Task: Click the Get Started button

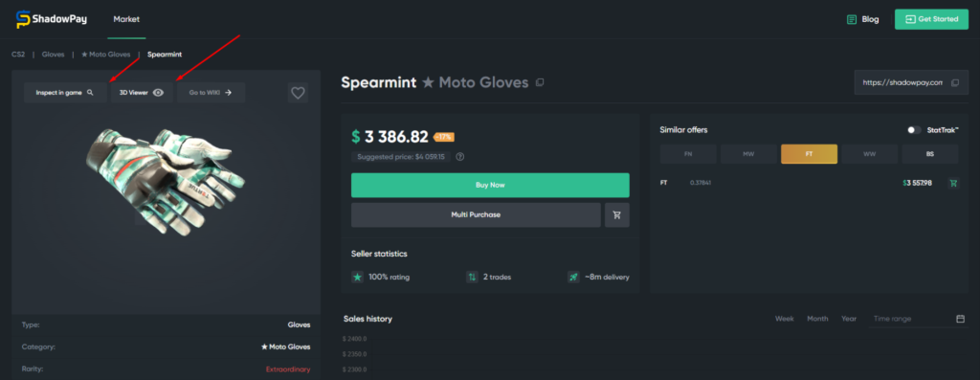Action: pos(931,19)
